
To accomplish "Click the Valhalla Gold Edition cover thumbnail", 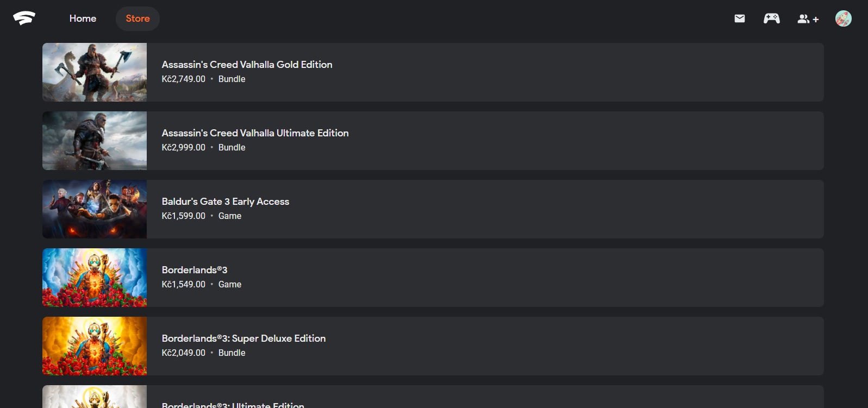I will 95,72.
